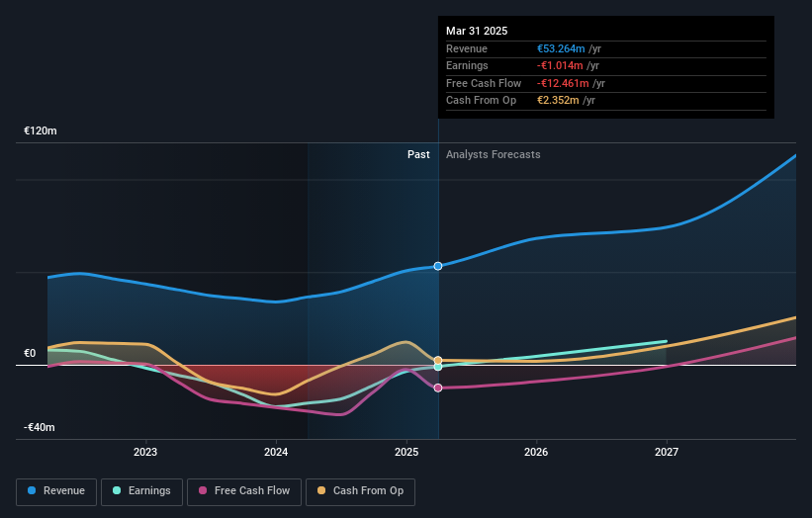Screen dimensions: 812x518
Task: Click the Earnings row label in tooltip
Action: 467,65
